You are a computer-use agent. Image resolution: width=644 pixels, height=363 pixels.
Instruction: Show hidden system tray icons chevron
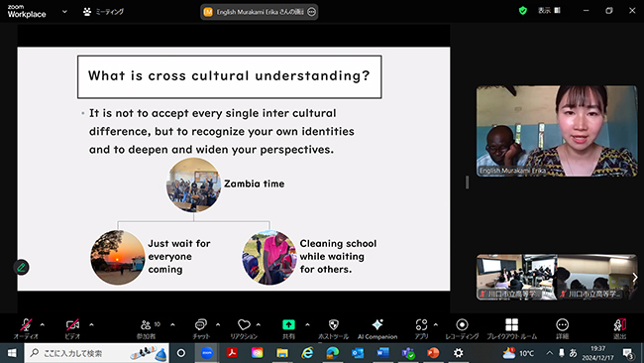(549, 353)
